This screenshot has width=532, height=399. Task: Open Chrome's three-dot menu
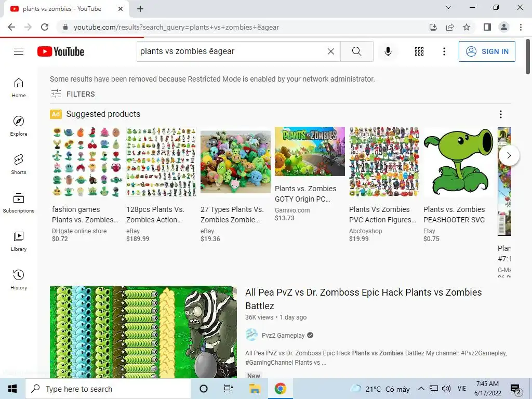coord(521,27)
